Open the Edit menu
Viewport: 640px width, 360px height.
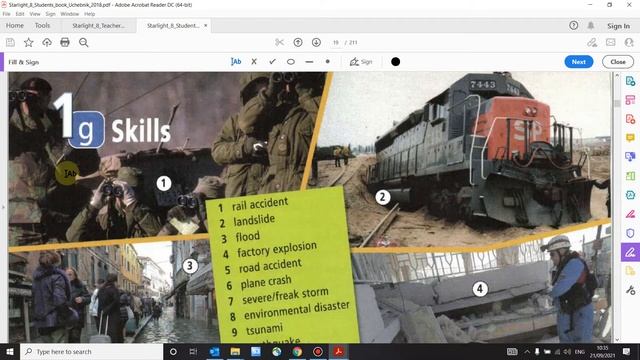point(20,14)
